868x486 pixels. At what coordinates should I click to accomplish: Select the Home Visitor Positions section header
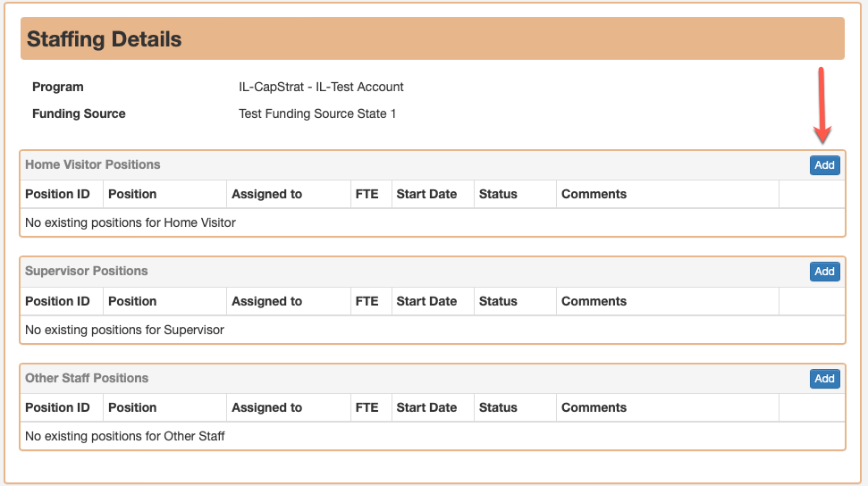pos(92,164)
